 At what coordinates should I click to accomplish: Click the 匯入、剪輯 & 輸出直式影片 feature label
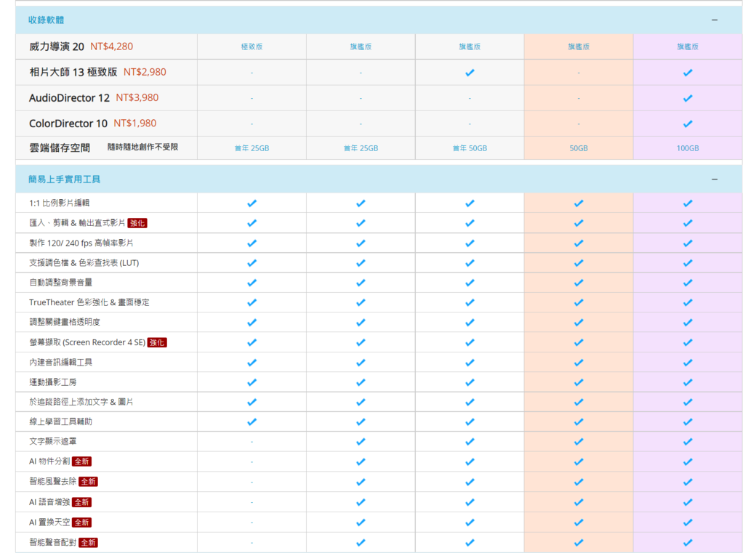pos(77,223)
